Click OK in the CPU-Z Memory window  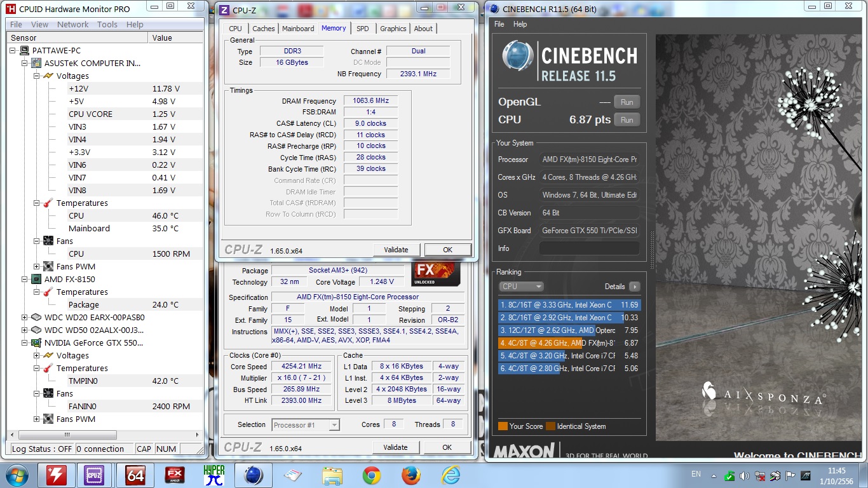[x=447, y=250]
